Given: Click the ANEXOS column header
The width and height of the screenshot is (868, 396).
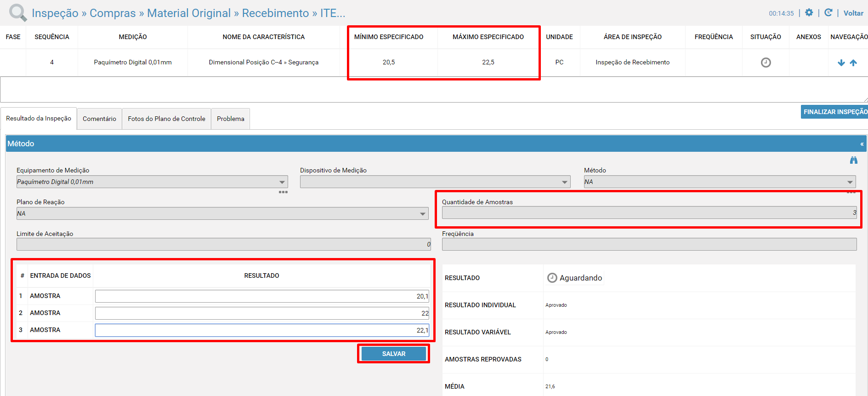Looking at the screenshot, I should pos(808,37).
